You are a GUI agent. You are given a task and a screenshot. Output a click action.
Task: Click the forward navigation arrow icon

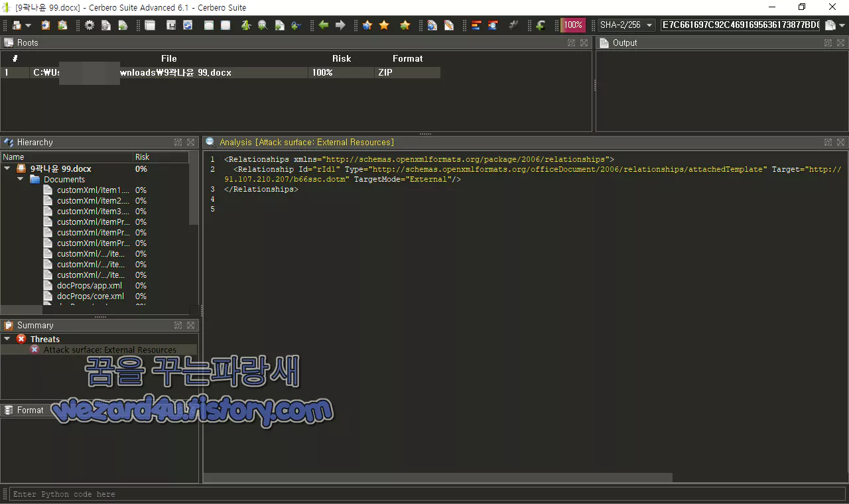[x=340, y=25]
